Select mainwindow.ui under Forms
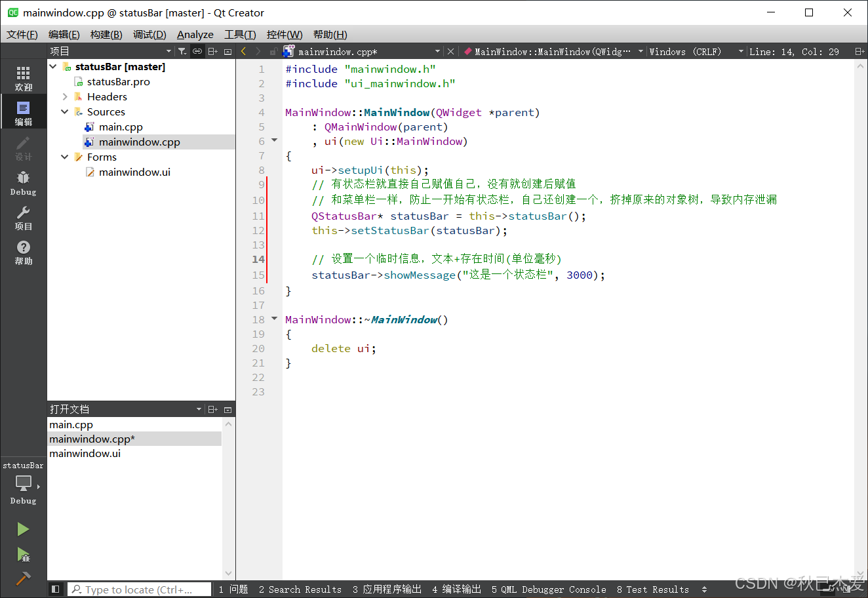The height and width of the screenshot is (598, 868). (134, 172)
